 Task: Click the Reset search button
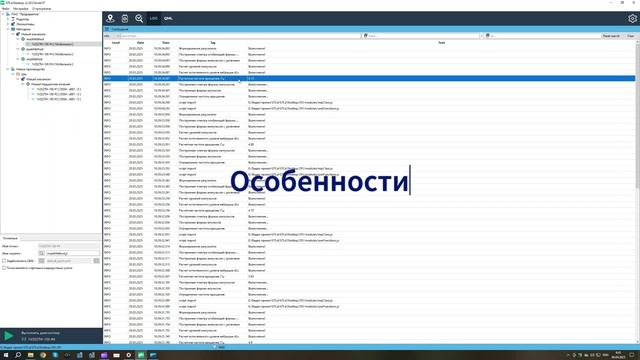coord(611,36)
